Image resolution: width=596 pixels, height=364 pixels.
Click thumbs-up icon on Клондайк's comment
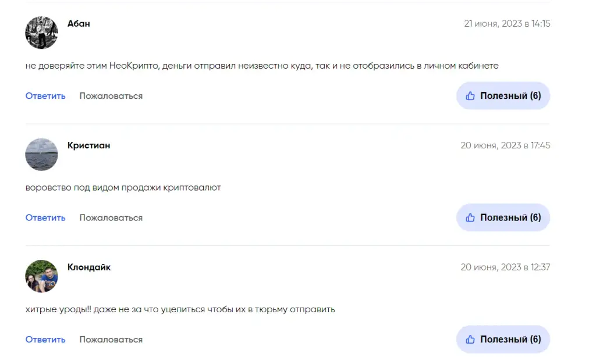pos(470,340)
